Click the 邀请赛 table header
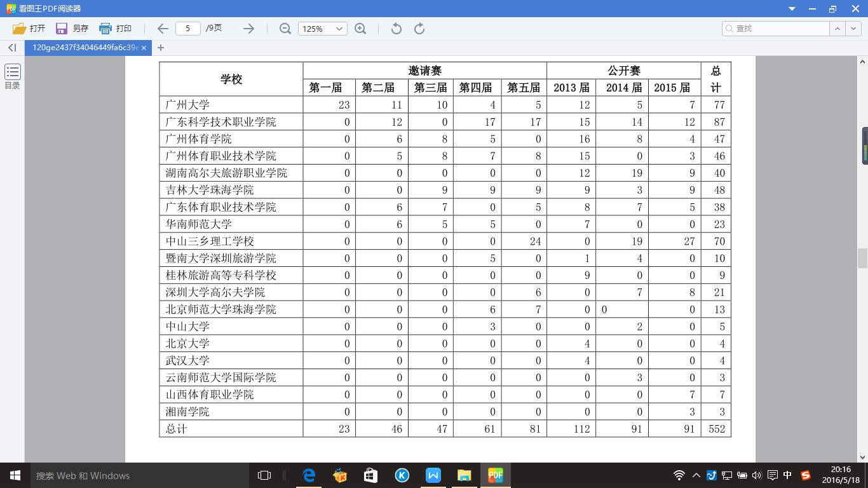The width and height of the screenshot is (868, 488). click(424, 71)
